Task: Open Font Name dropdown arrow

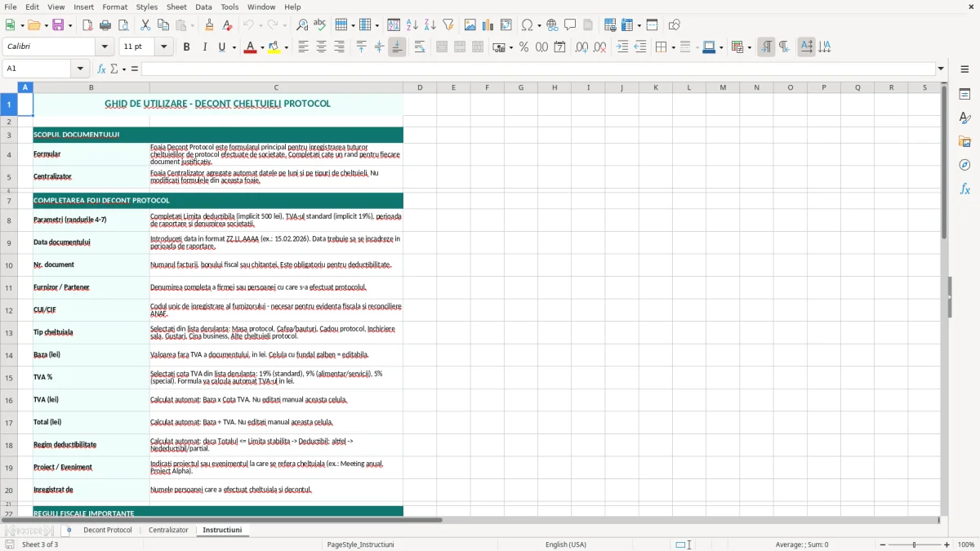Action: (105, 47)
